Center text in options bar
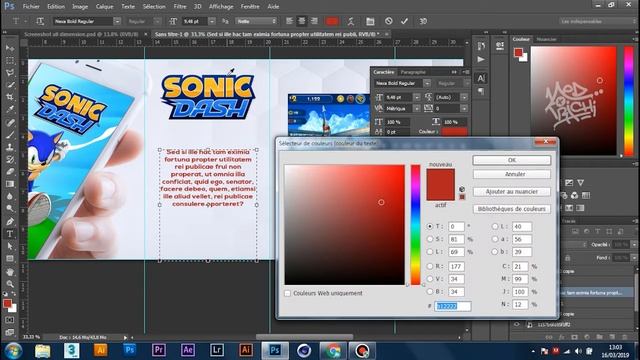The height and width of the screenshot is (360, 640). coord(302,21)
